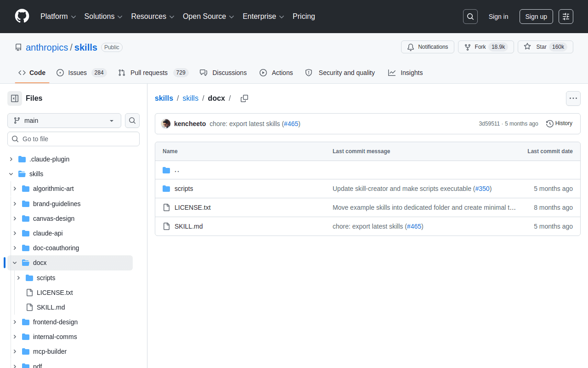
Task: Click the SKILL.md file icon in the table
Action: [x=166, y=226]
